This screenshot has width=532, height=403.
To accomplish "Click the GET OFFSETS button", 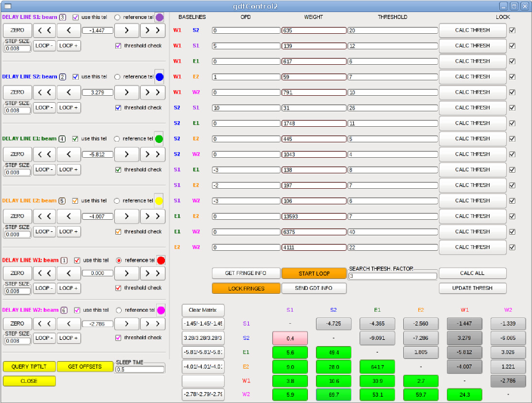I will 85,366.
